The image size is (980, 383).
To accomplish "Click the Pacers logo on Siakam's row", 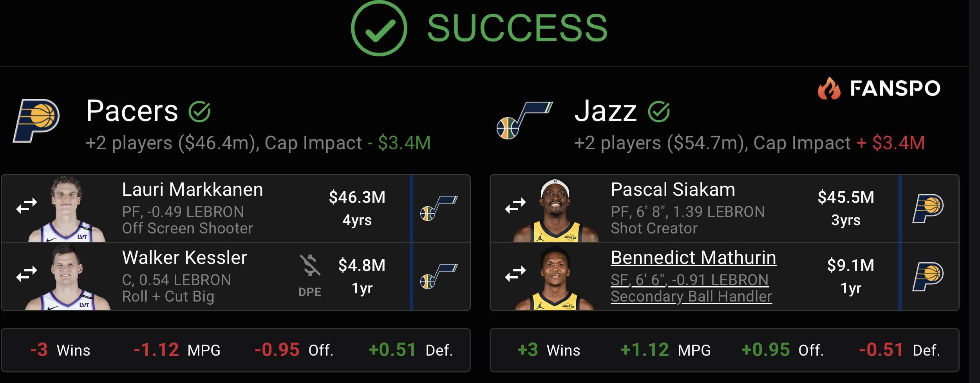I will [x=928, y=208].
